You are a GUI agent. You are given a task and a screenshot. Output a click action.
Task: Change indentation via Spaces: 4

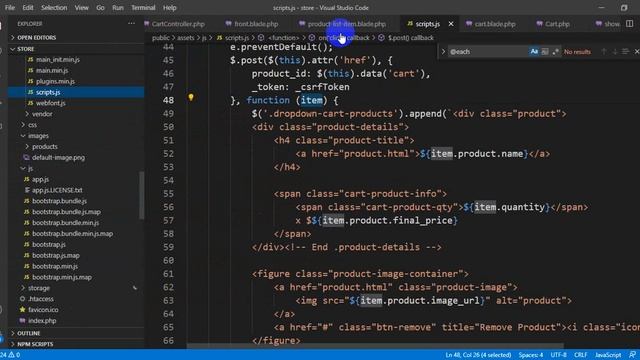531,355
